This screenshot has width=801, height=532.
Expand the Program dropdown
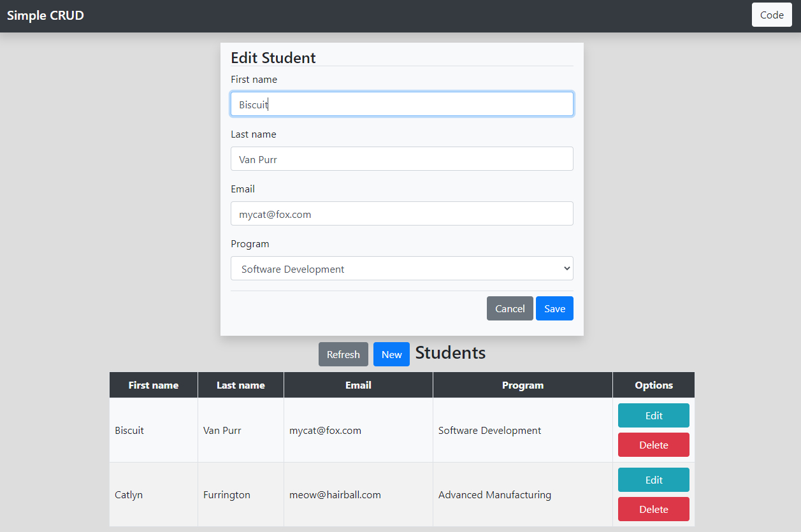pos(401,269)
